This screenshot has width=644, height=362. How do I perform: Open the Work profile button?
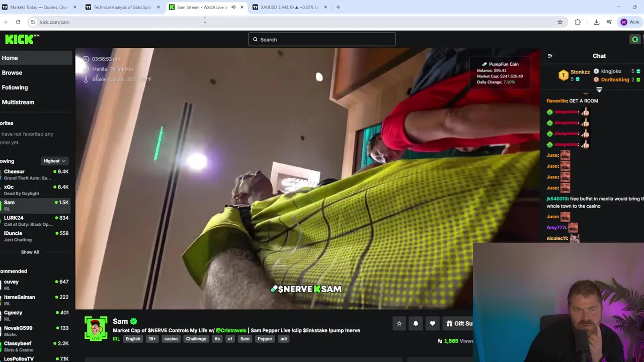630,22
